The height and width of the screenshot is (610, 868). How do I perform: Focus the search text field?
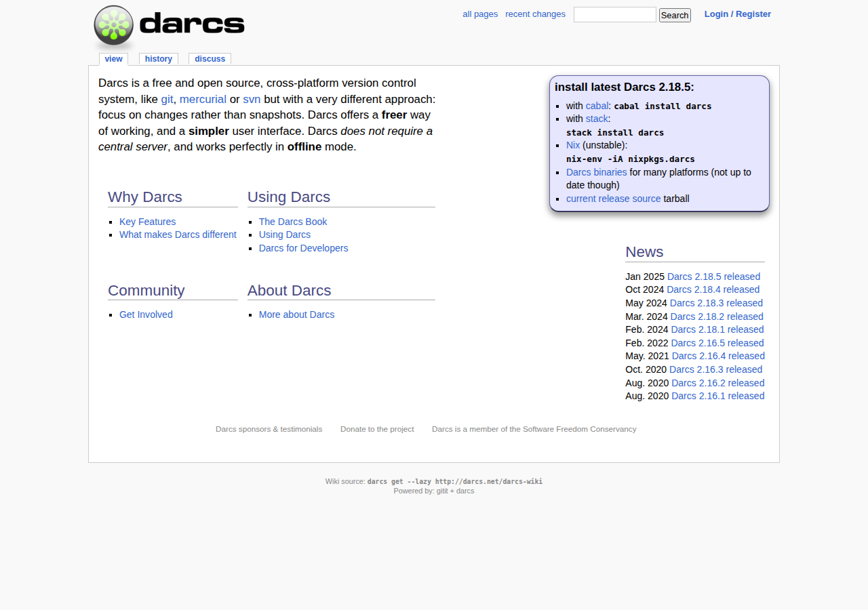tap(615, 14)
